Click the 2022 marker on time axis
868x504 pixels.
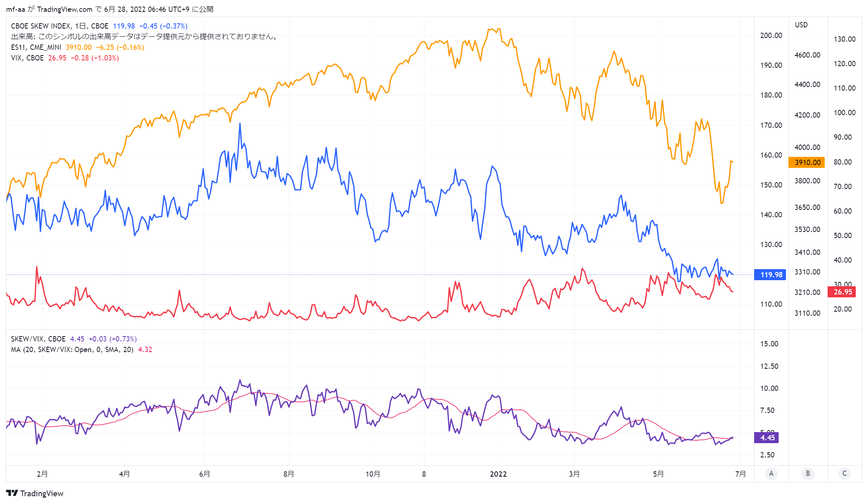click(x=498, y=474)
